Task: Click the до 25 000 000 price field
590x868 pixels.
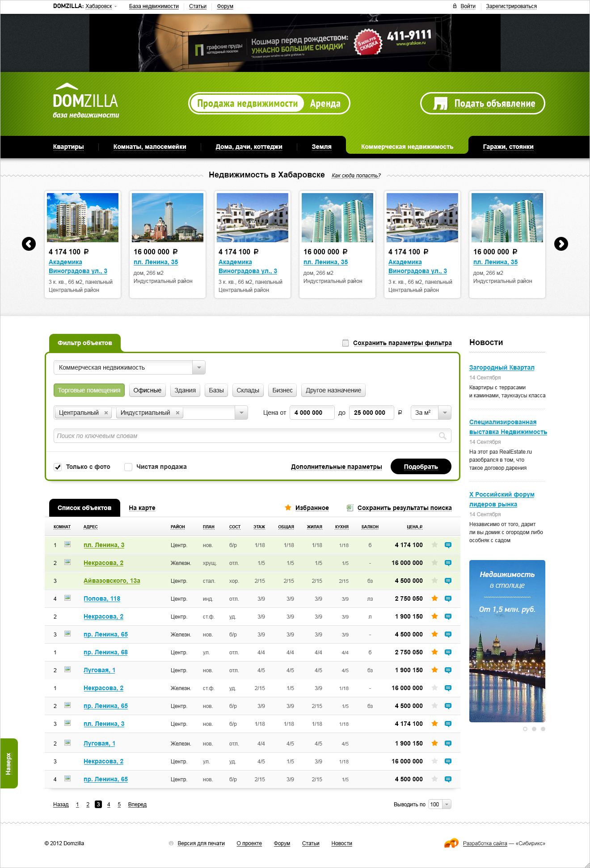Action: (371, 413)
